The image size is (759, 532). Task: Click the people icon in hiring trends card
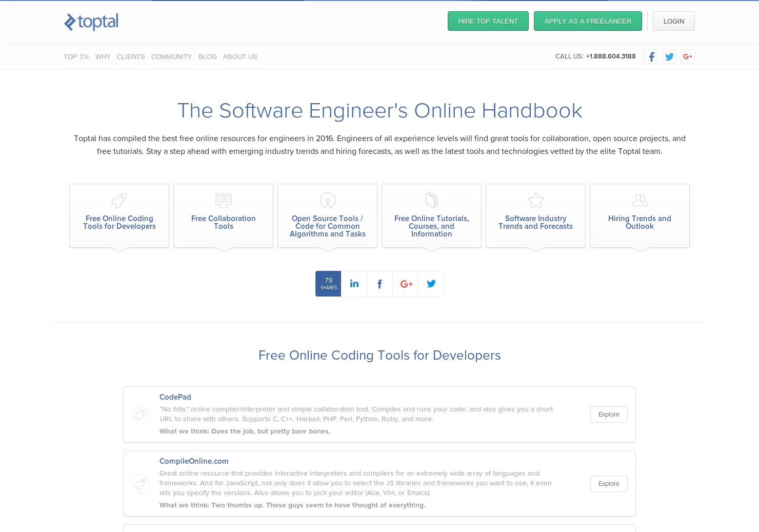[640, 200]
